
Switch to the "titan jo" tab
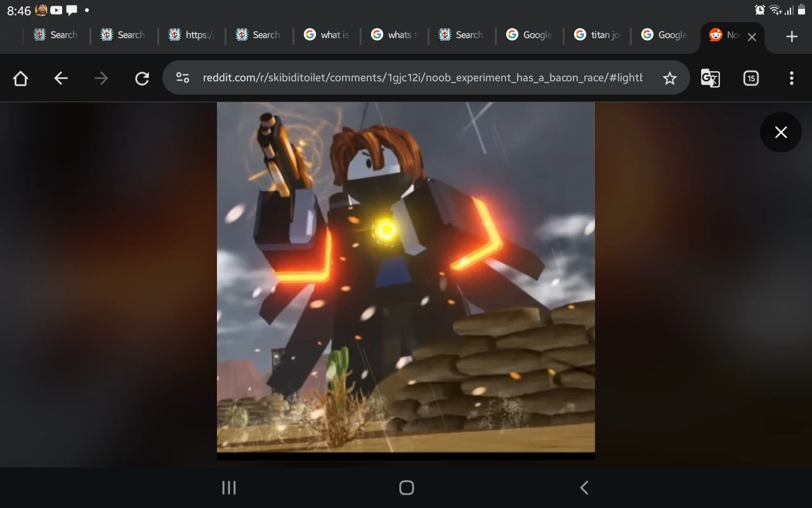[597, 35]
